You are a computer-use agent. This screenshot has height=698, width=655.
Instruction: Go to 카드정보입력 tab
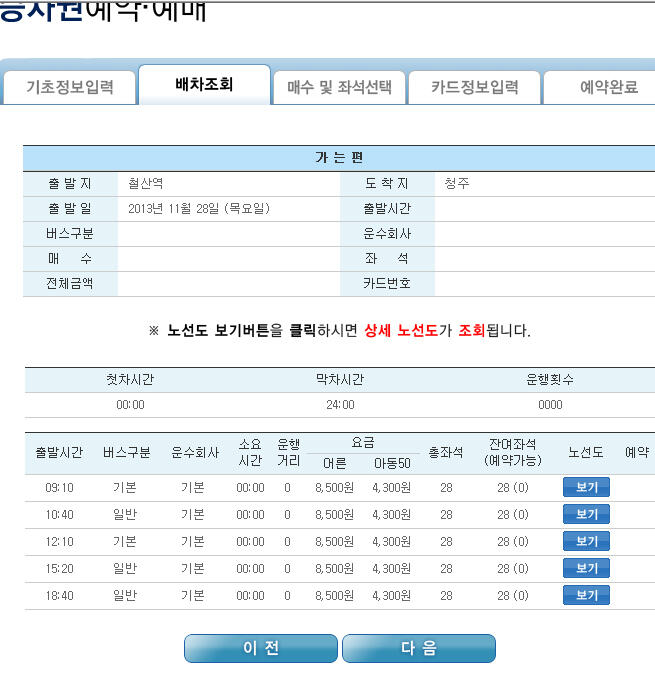click(474, 87)
